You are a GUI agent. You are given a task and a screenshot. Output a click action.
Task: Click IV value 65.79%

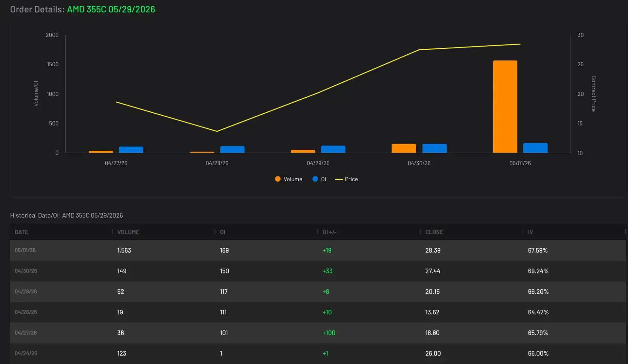tap(538, 333)
